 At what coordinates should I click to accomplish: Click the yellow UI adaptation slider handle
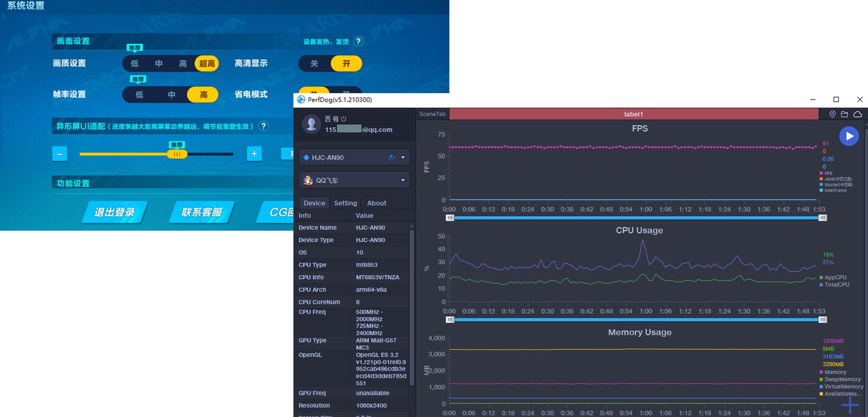[x=177, y=154]
